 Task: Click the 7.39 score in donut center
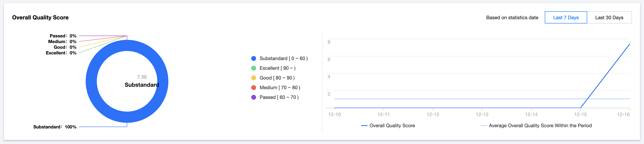coord(142,77)
